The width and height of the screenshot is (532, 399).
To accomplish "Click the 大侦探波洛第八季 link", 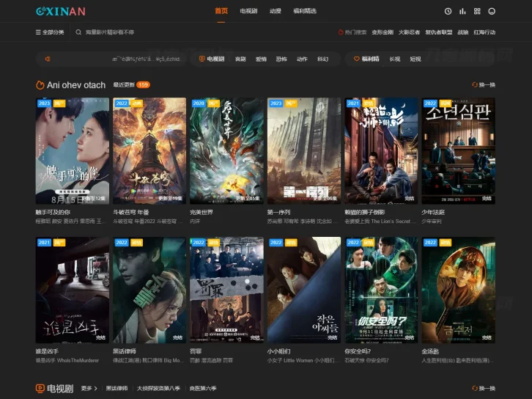I will pyautogui.click(x=158, y=388).
